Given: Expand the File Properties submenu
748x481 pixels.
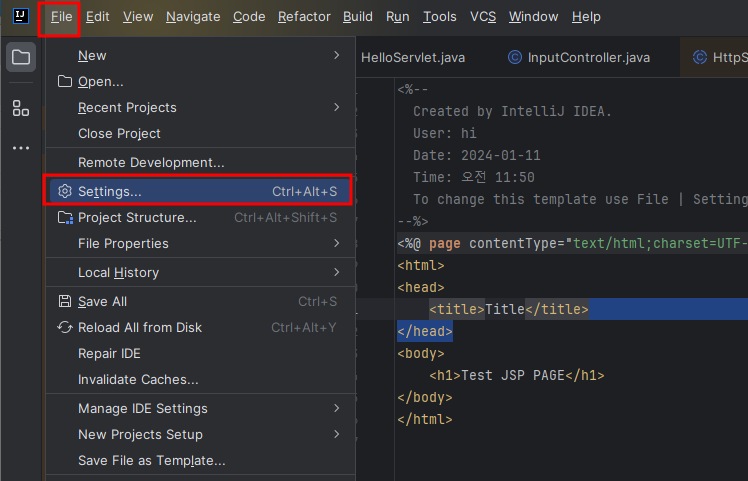Looking at the screenshot, I should pos(337,243).
